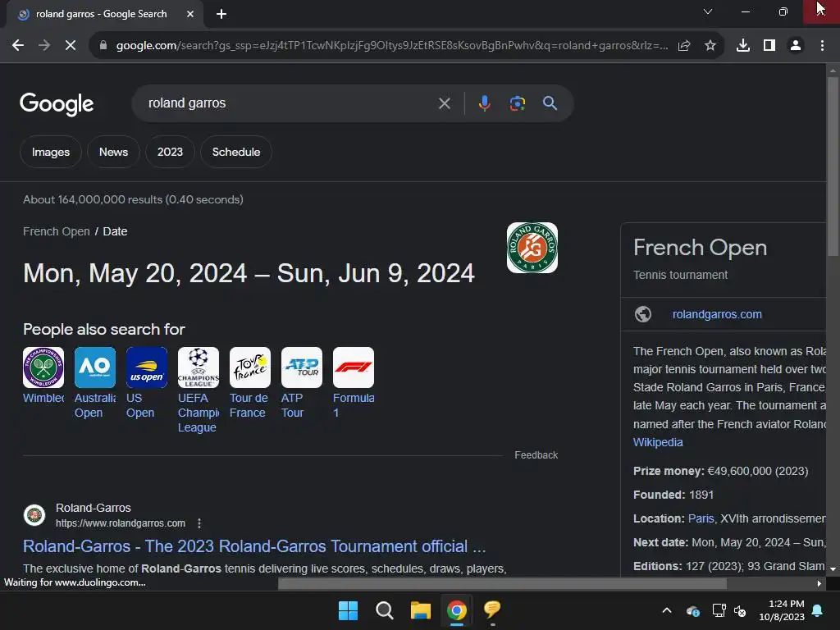This screenshot has width=840, height=630.
Task: Open File Explorer from the taskbar
Action: 421,610
